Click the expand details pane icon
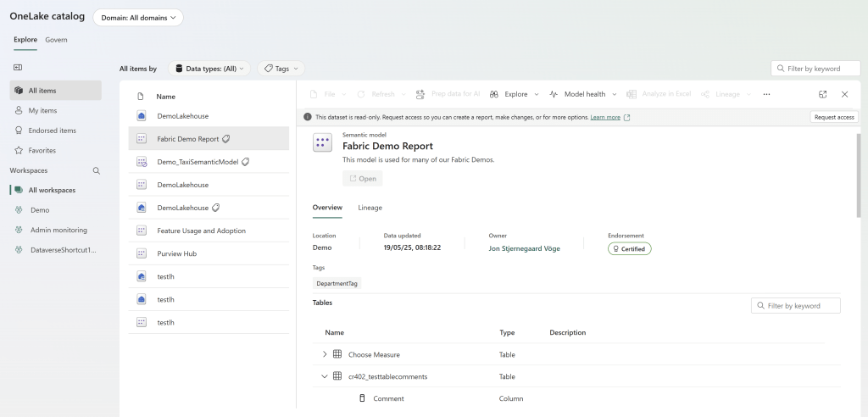The width and height of the screenshot is (868, 417). 822,94
